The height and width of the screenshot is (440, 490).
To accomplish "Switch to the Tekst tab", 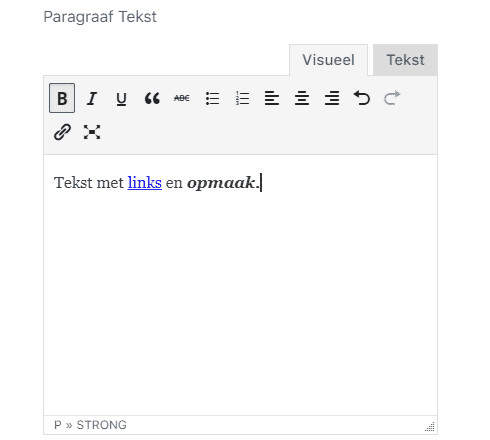I will tap(405, 60).
